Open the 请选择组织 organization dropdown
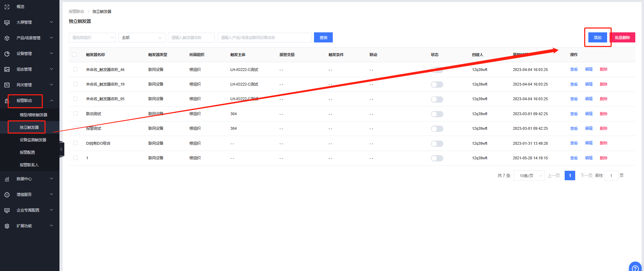644x271 pixels. 92,38
